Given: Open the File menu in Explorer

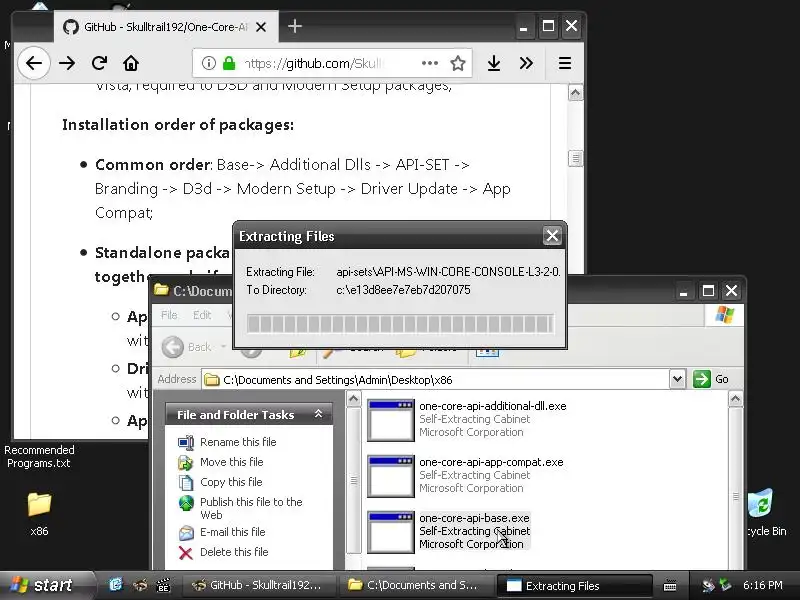Looking at the screenshot, I should click(x=169, y=315).
